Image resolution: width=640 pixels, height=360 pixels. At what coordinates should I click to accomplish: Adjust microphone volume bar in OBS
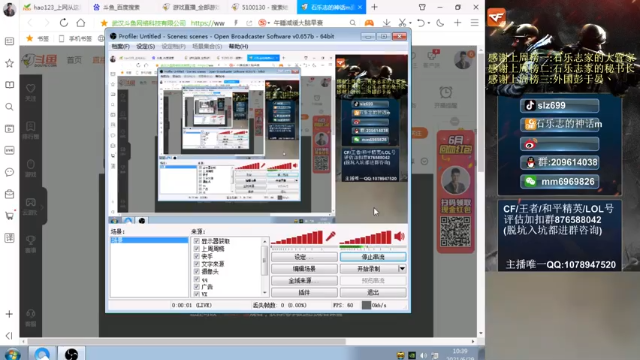[x=297, y=238]
